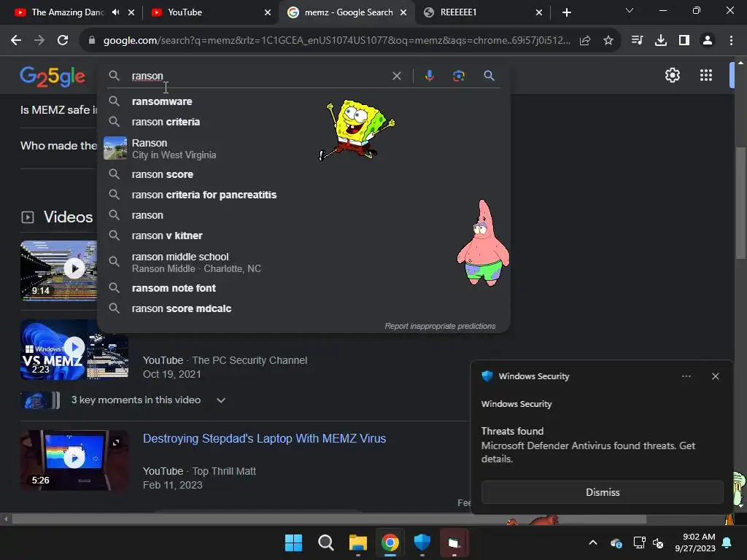Select the plain ranson suggestion

(x=303, y=215)
